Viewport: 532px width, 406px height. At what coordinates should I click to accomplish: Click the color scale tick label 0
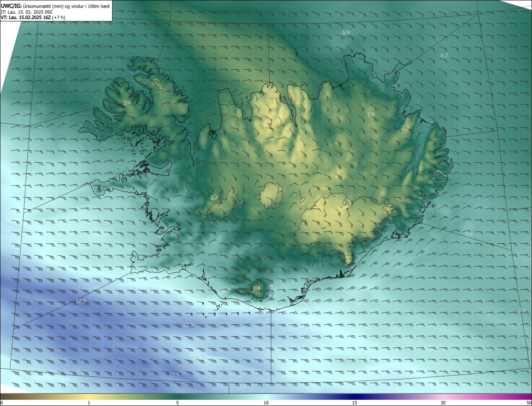pyautogui.click(x=1, y=403)
